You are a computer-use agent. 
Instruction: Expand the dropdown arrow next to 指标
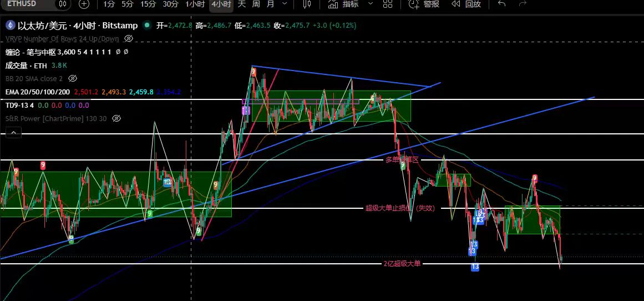coord(370,4)
